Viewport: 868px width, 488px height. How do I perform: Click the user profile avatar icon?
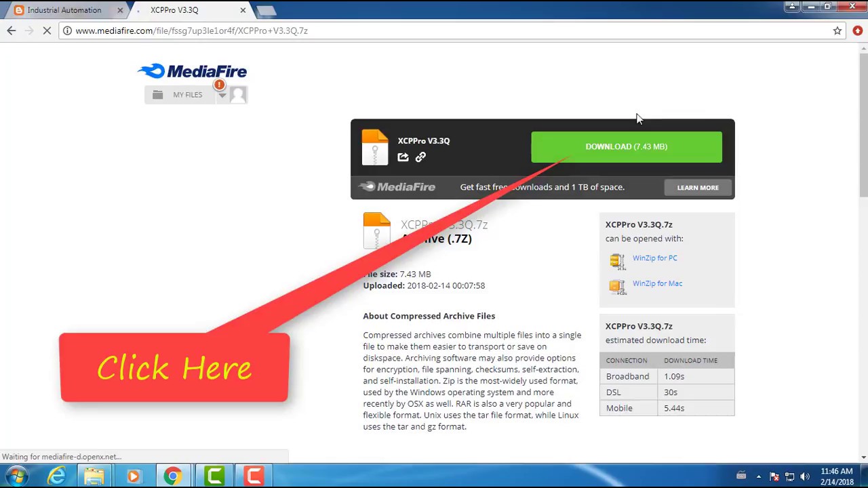238,95
